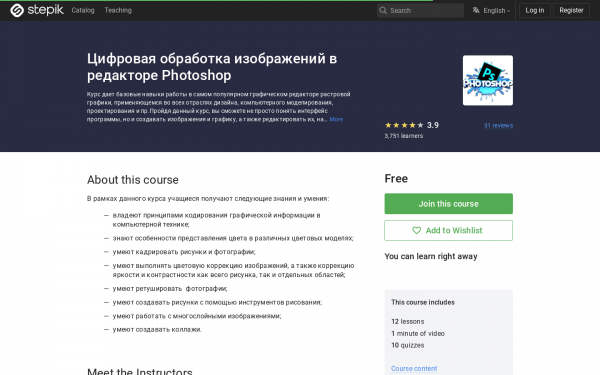Click 'You can learn right away' text

tap(431, 256)
